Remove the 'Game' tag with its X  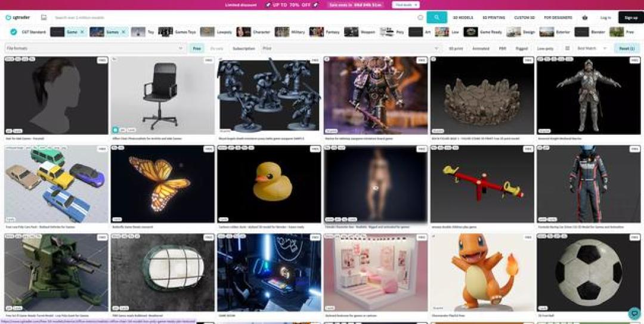82,32
